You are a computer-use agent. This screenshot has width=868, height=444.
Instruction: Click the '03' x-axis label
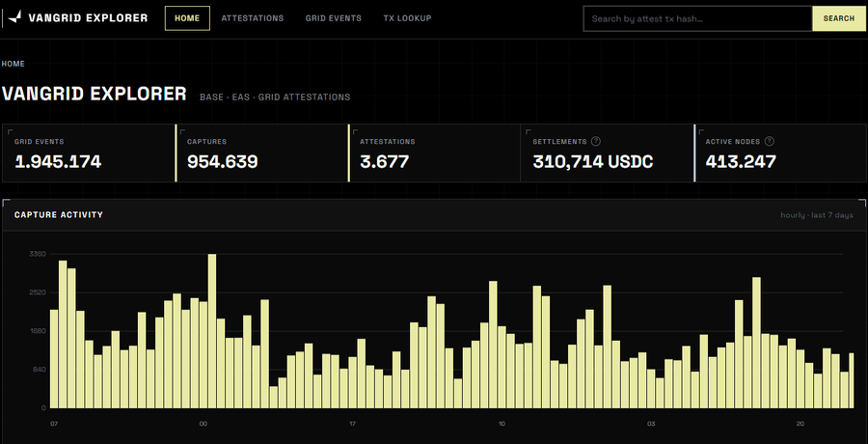651,424
